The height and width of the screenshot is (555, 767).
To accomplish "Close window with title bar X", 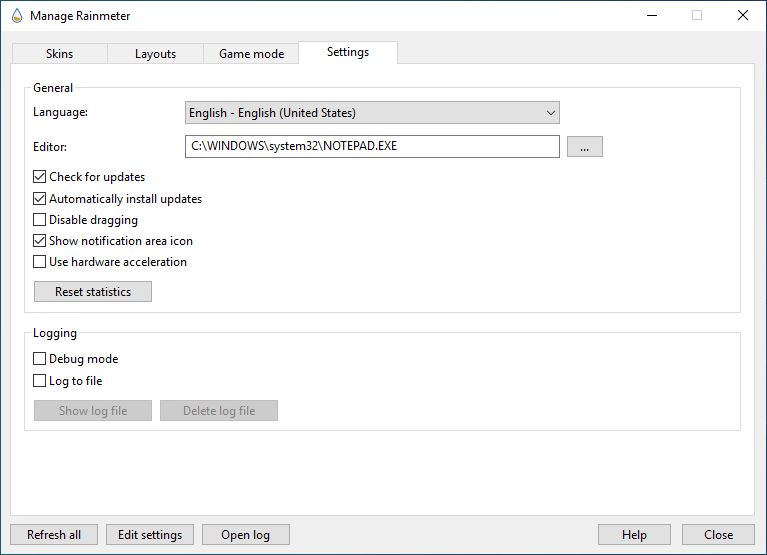I will 743,16.
